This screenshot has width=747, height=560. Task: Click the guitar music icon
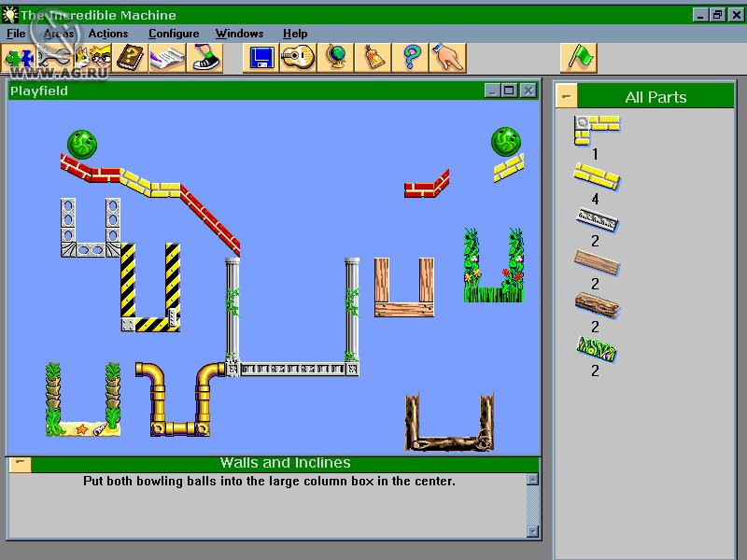tap(298, 58)
